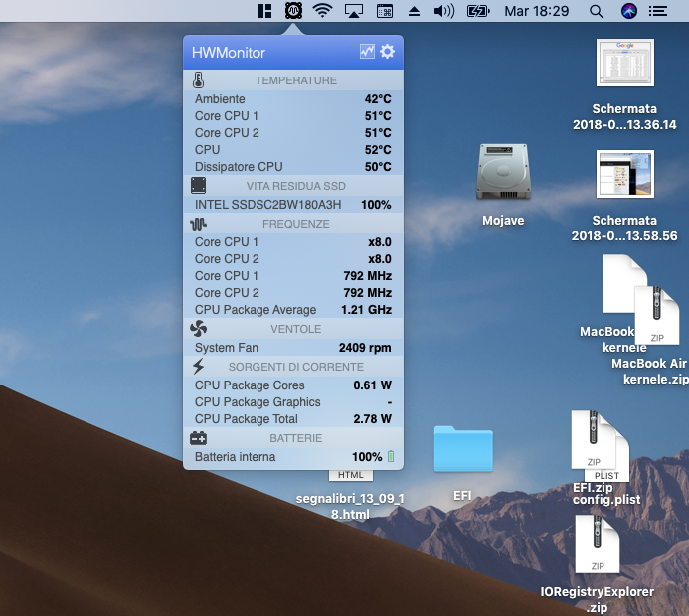Click the TEMPERATURE section header
Image resolution: width=689 pixels, height=616 pixels.
coord(293,80)
